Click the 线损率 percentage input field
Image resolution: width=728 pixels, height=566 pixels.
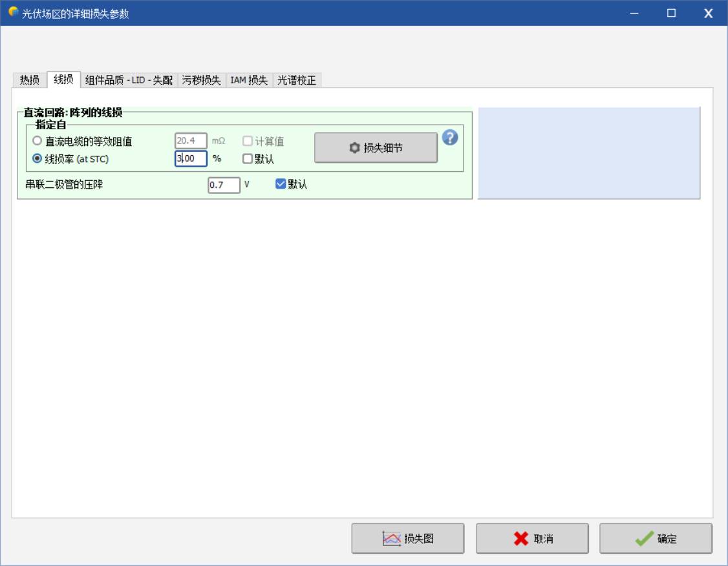[191, 159]
